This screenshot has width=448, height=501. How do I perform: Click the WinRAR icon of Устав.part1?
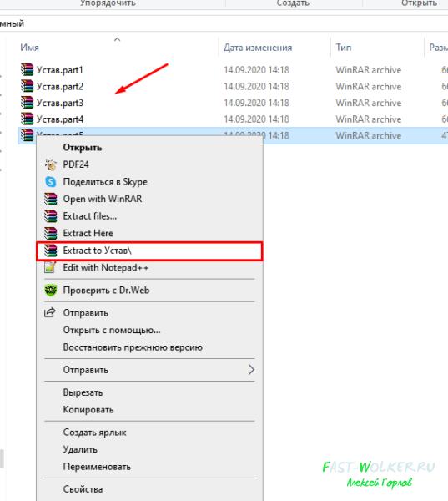[28, 69]
